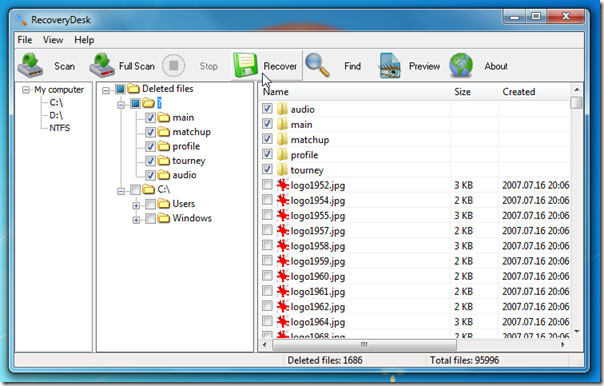Image resolution: width=604 pixels, height=386 pixels.
Task: Sort by the Created column header
Action: 534,92
